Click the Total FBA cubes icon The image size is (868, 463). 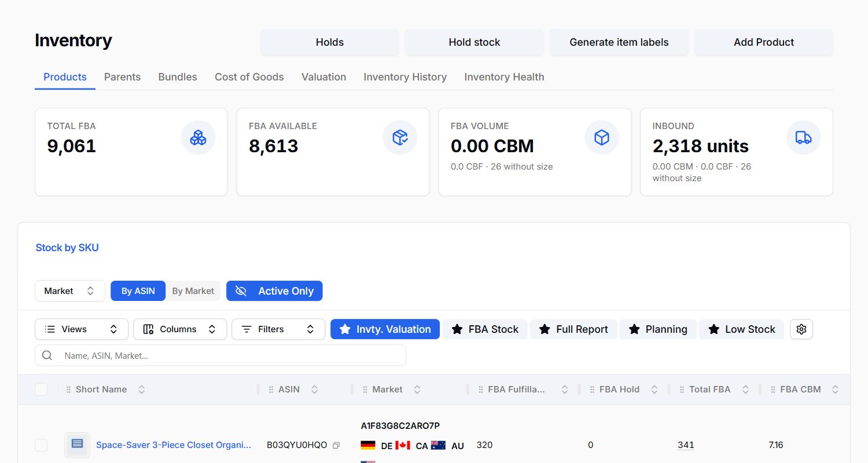point(198,138)
